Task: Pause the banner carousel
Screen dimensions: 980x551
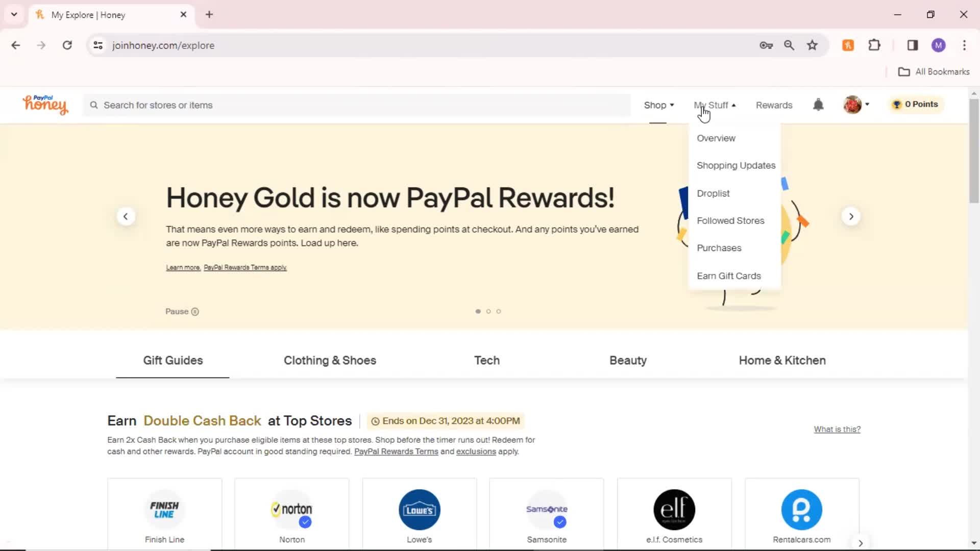Action: point(182,312)
